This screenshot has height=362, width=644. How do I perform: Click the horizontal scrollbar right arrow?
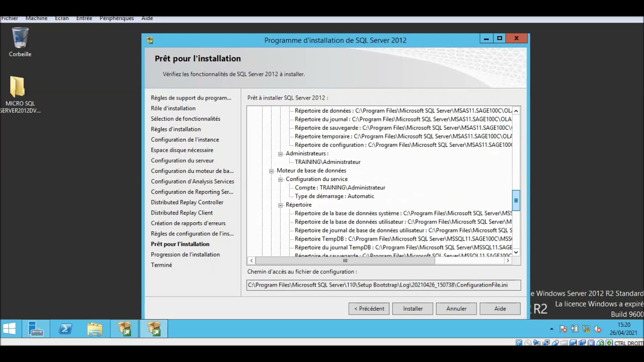tap(508, 260)
